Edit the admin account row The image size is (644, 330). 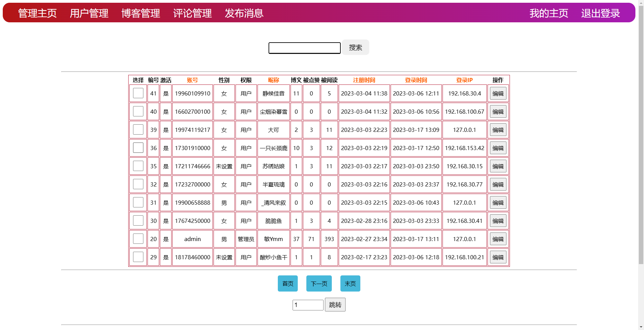point(498,239)
